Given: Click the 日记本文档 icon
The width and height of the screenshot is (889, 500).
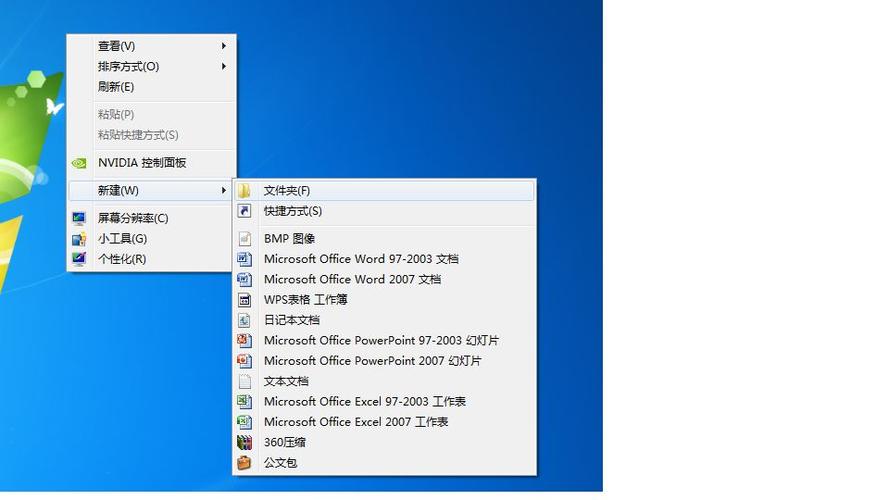Looking at the screenshot, I should [244, 320].
